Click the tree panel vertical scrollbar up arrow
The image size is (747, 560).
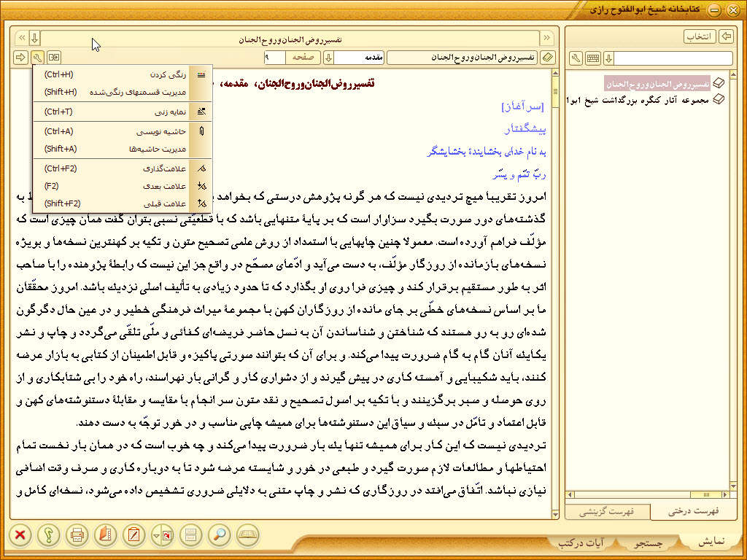click(733, 74)
